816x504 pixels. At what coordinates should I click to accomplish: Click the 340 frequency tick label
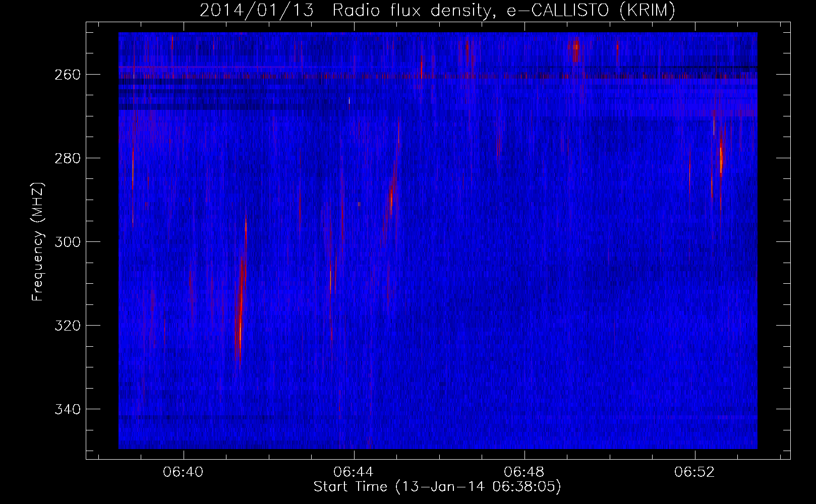click(67, 409)
